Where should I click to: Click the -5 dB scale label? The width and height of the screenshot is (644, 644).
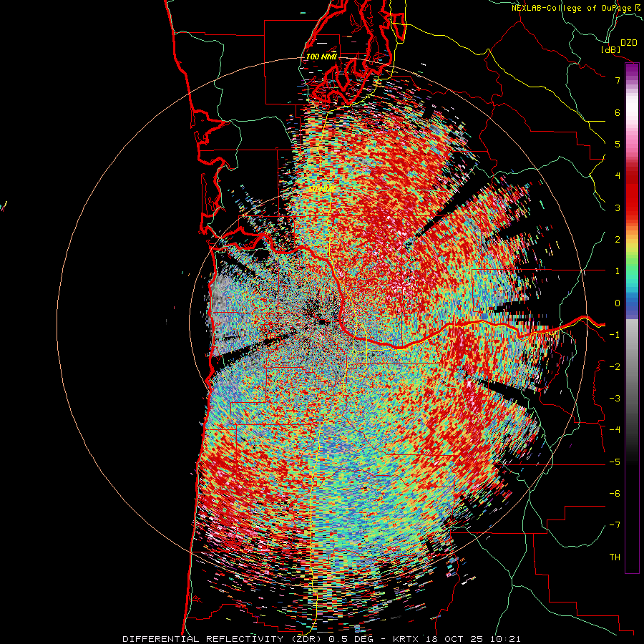click(x=615, y=462)
